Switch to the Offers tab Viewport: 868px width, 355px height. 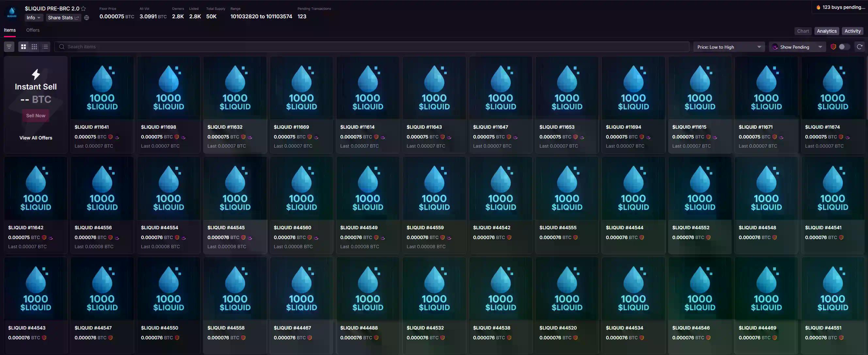pos(33,30)
